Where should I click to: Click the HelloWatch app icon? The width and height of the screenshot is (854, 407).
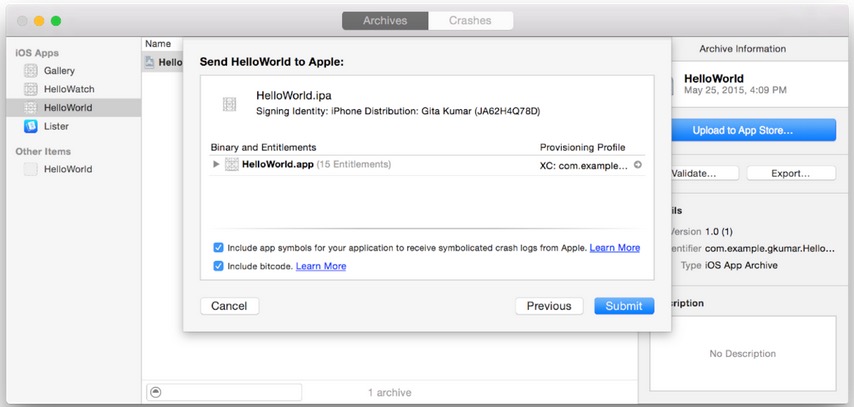[31, 89]
